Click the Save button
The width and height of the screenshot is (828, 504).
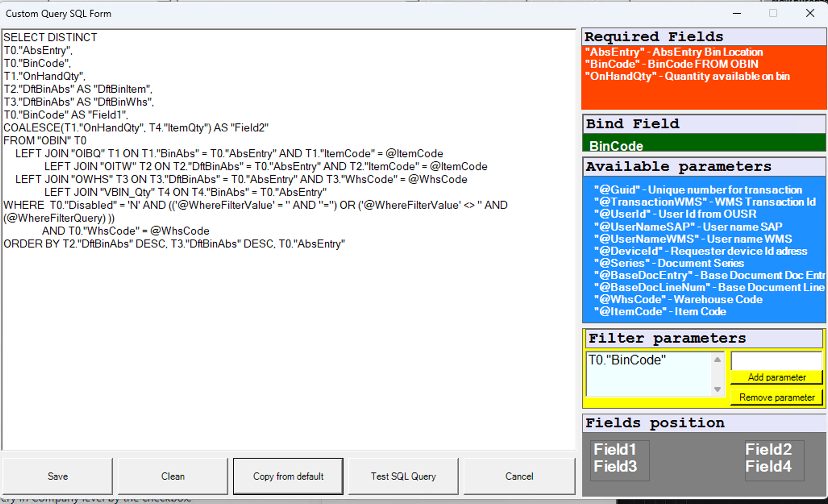tap(58, 476)
